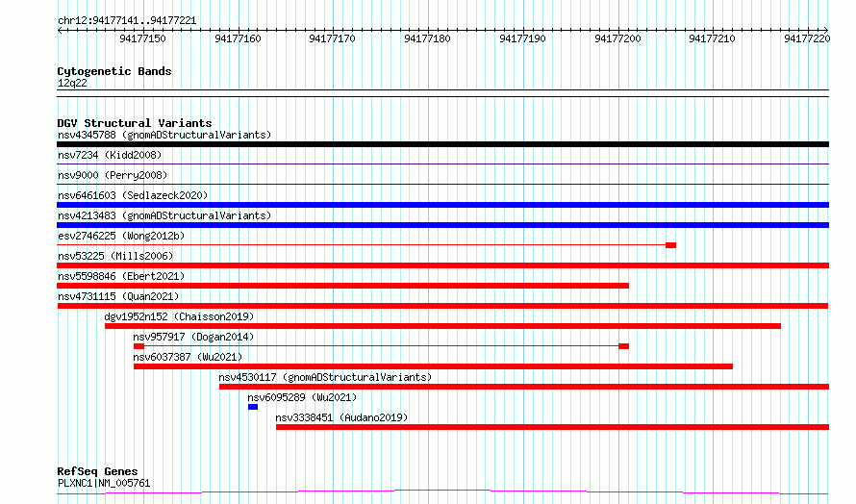This screenshot has width=856, height=504.
Task: Click the right red block of nsv957917
Action: (624, 346)
